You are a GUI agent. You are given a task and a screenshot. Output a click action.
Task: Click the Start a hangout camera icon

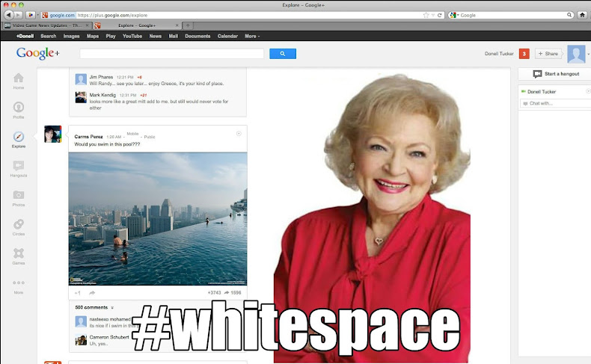coord(537,74)
